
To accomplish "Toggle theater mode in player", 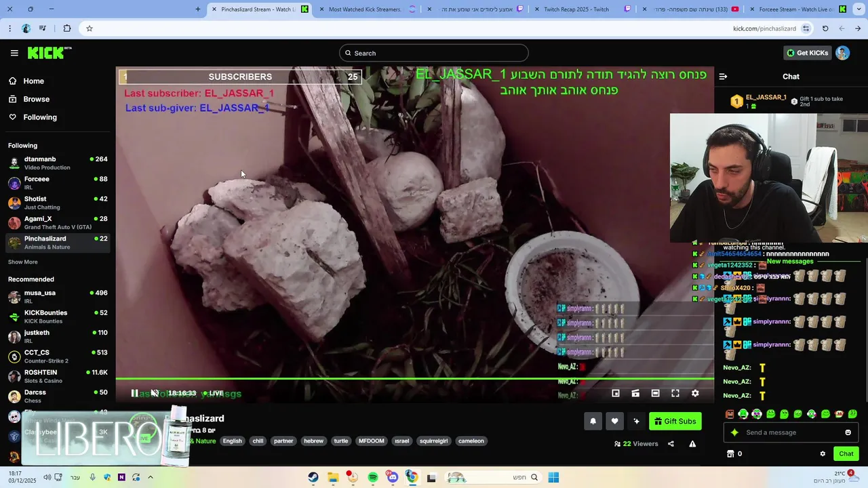I will pyautogui.click(x=655, y=393).
